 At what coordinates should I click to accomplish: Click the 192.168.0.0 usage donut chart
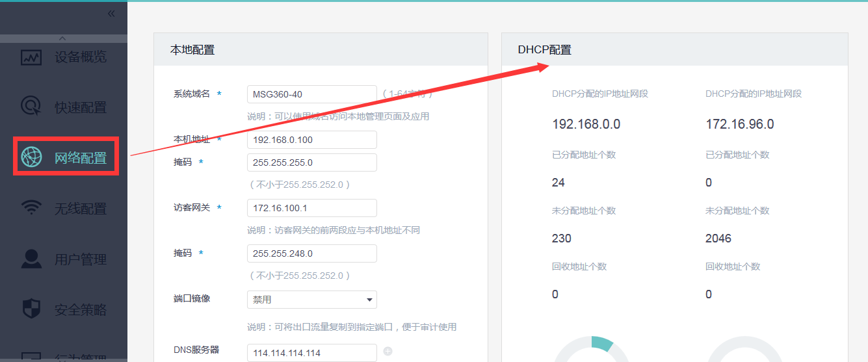coord(592,349)
